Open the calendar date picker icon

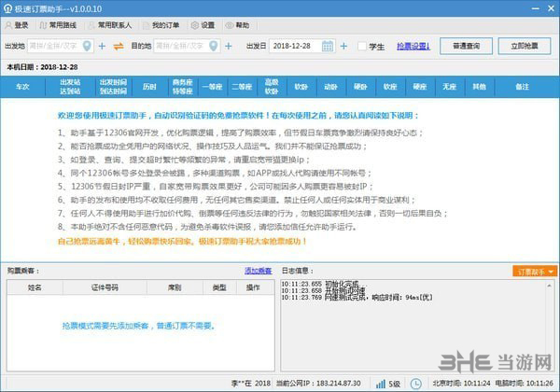point(328,46)
